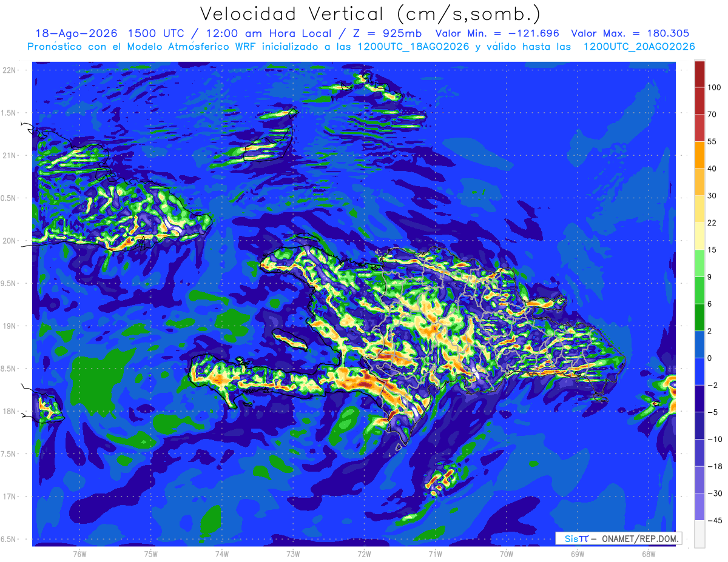This screenshot has height=562, width=728.
Task: Click the '68W' longitude axis label
Action: (649, 554)
